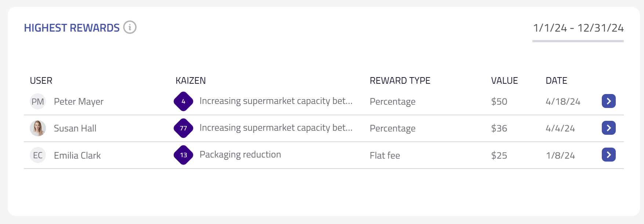Image resolution: width=644 pixels, height=224 pixels.
Task: Click kaizen badge number 13
Action: (x=183, y=155)
